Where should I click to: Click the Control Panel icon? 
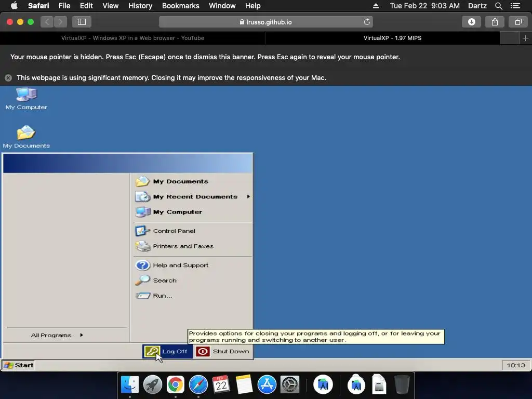(142, 231)
